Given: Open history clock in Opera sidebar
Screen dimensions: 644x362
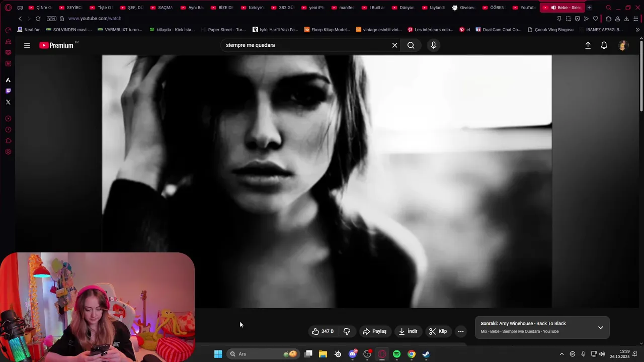Looking at the screenshot, I should point(8,130).
